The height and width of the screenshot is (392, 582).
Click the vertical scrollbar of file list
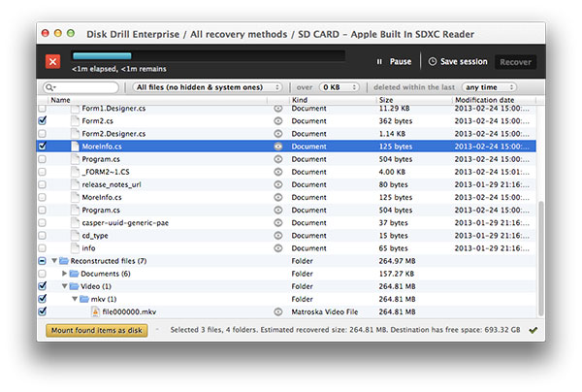pyautogui.click(x=541, y=259)
